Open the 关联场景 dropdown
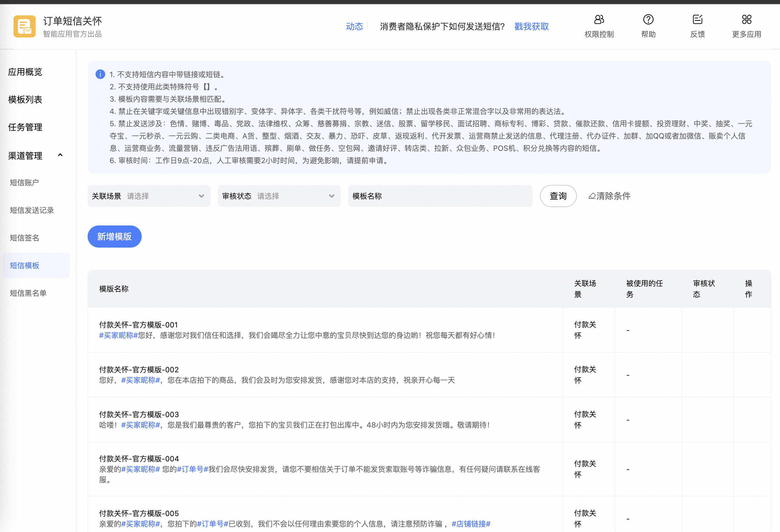 pyautogui.click(x=149, y=196)
